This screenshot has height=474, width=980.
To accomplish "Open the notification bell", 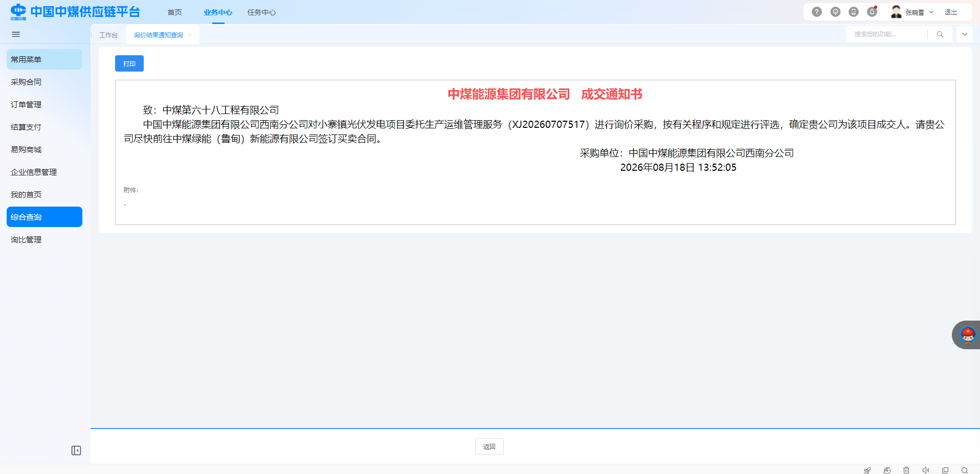I will click(872, 12).
